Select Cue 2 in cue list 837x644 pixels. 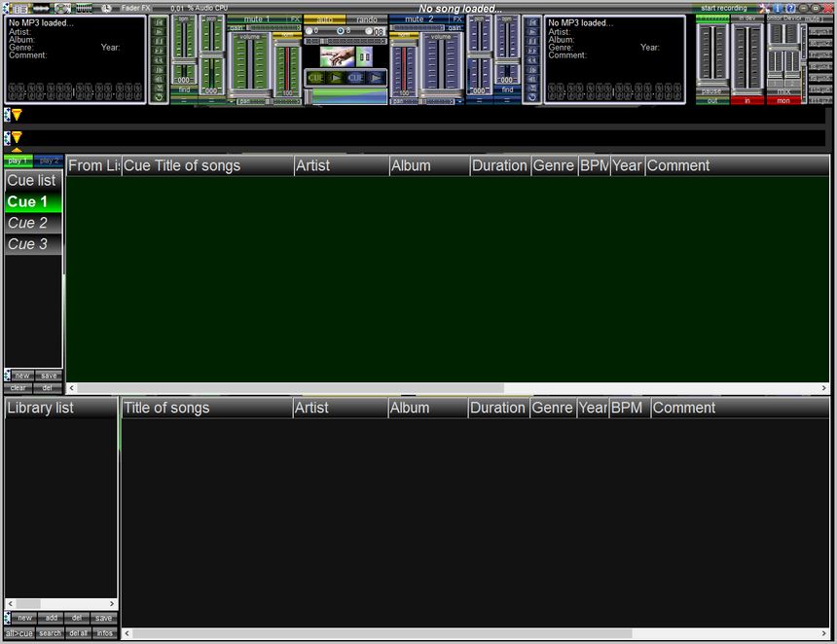click(34, 223)
